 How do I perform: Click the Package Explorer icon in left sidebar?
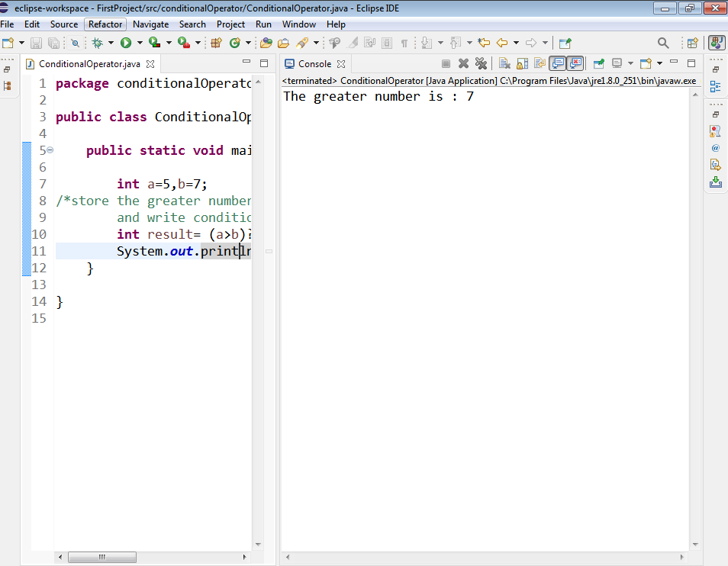(x=7, y=86)
